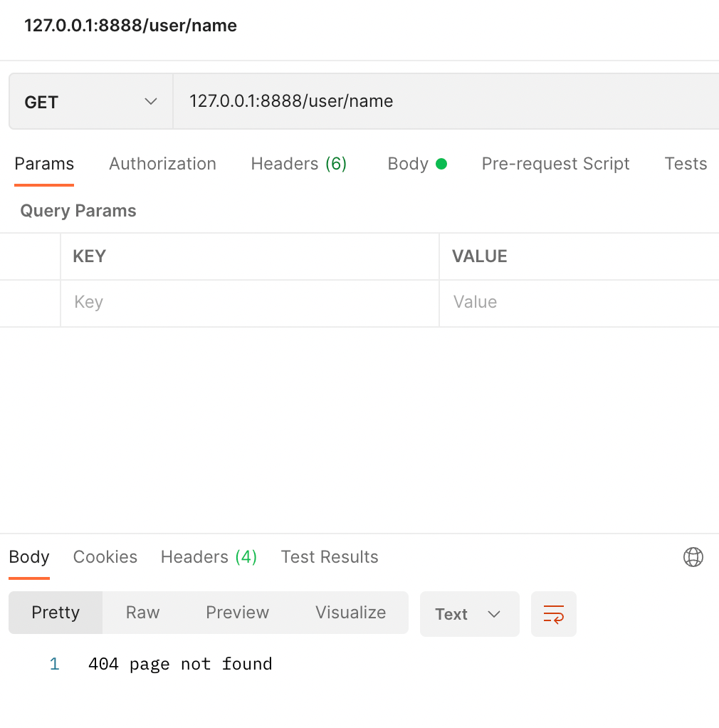The height and width of the screenshot is (728, 719).
Task: Click line number 1 in response body
Action: coord(54,663)
